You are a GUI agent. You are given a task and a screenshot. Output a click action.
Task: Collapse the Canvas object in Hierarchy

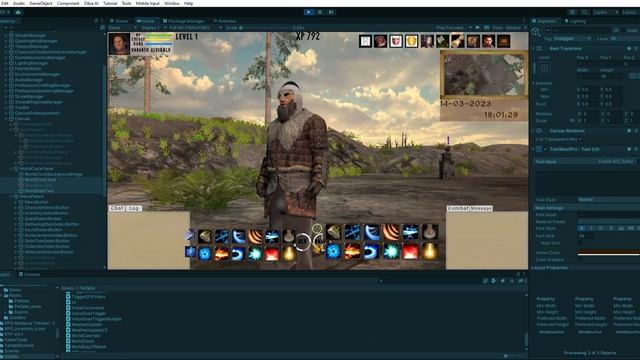point(7,119)
